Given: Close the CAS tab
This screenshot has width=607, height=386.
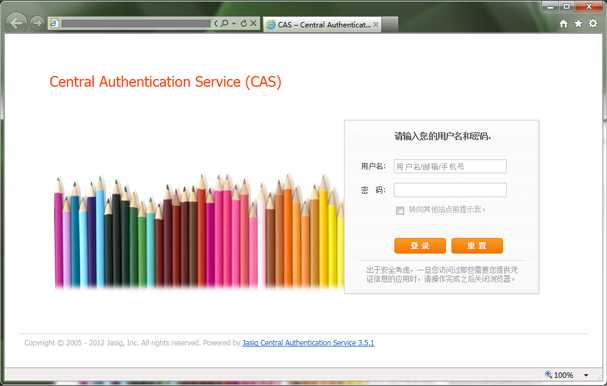Looking at the screenshot, I should [x=375, y=25].
